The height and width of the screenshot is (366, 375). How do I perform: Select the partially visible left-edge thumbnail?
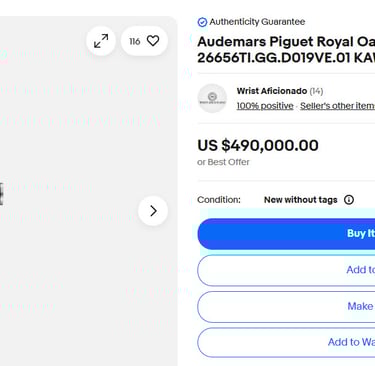(1, 194)
